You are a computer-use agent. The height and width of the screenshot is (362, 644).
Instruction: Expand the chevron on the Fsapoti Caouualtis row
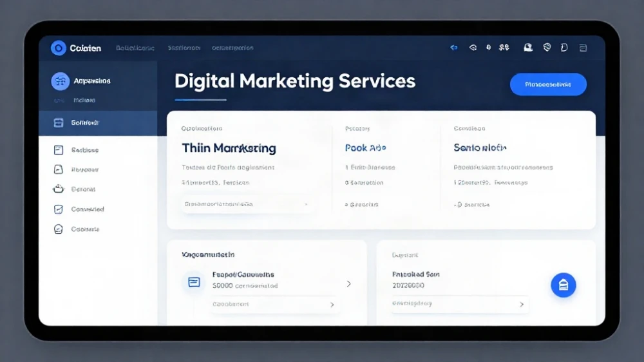(x=348, y=284)
